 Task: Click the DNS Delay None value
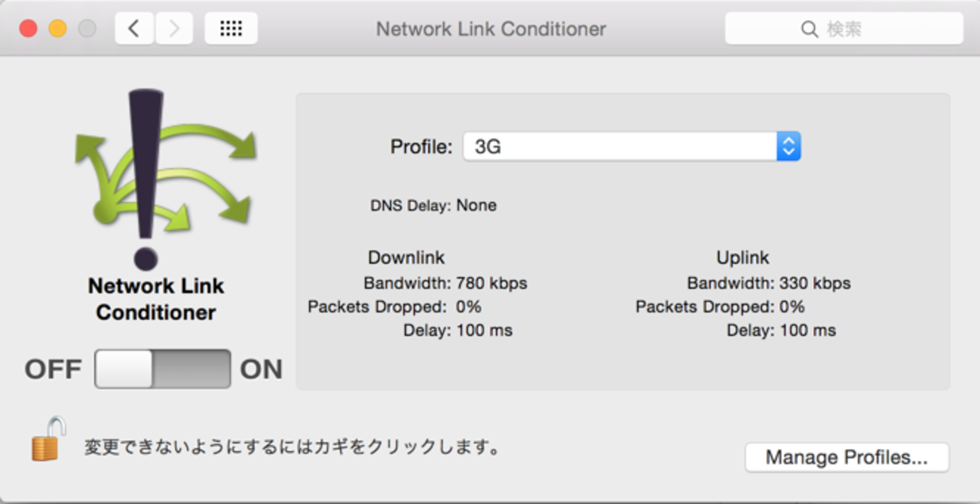pyautogui.click(x=476, y=205)
